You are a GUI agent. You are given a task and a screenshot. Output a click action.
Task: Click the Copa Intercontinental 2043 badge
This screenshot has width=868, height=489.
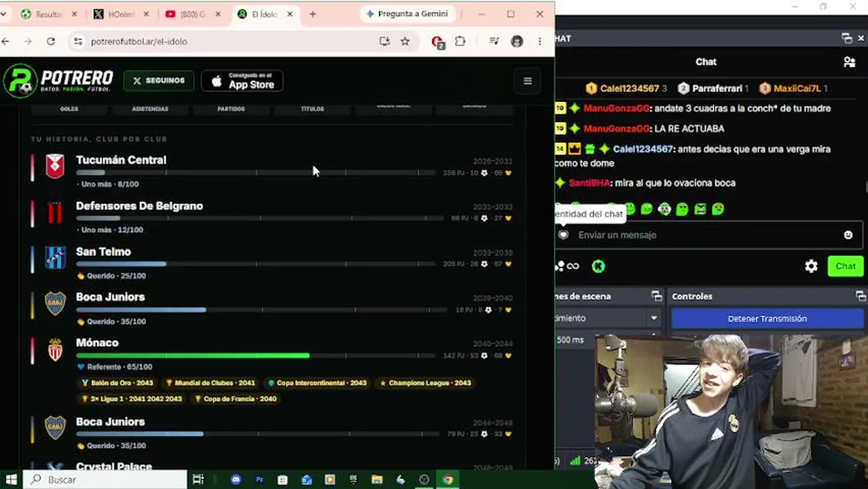(x=317, y=383)
